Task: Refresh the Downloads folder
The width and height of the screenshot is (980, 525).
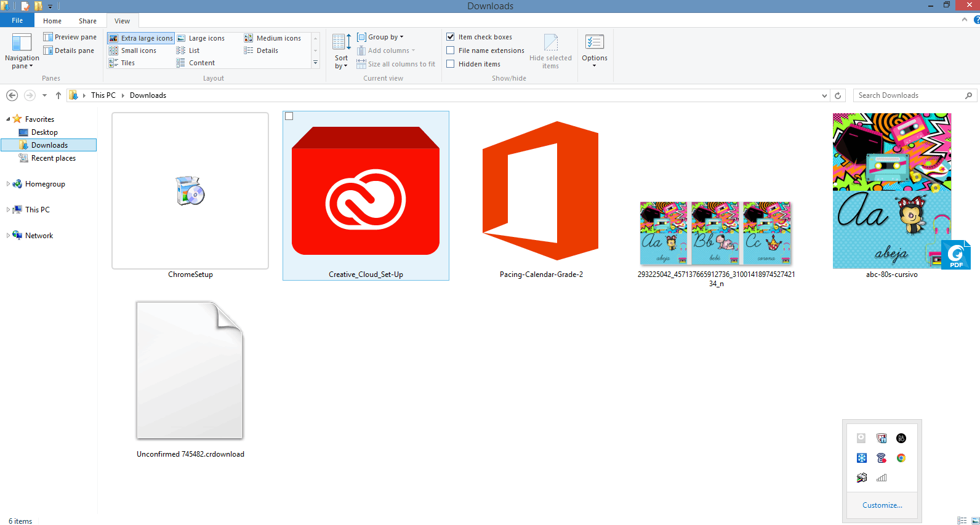Action: pyautogui.click(x=838, y=95)
